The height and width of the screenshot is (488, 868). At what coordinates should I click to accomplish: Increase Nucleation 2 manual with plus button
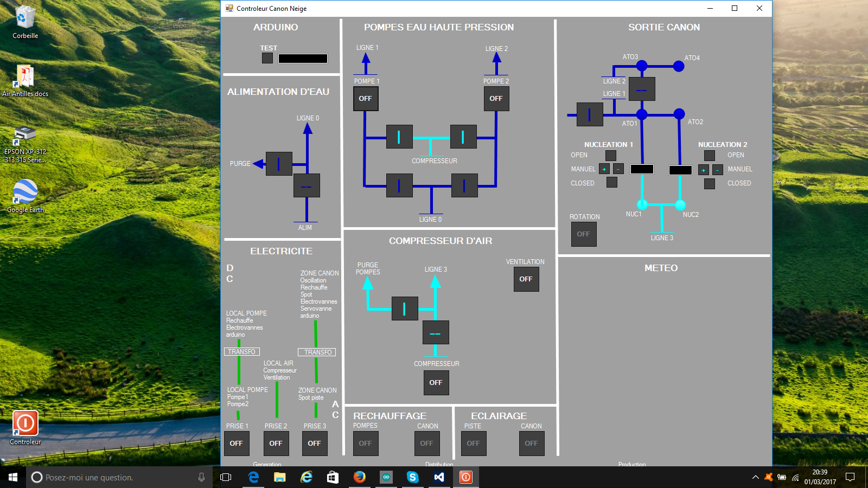click(704, 170)
